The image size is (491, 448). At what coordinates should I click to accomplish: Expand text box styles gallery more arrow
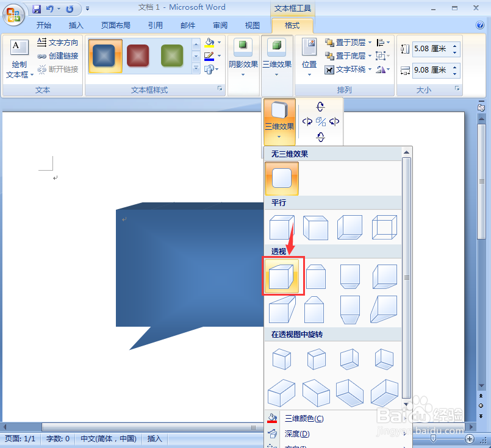(x=196, y=68)
